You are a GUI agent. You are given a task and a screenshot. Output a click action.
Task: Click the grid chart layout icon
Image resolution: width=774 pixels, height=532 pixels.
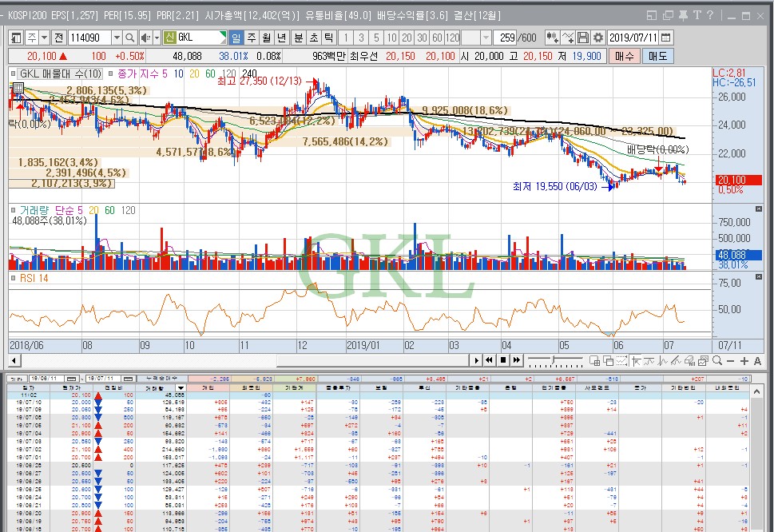[x=595, y=361]
